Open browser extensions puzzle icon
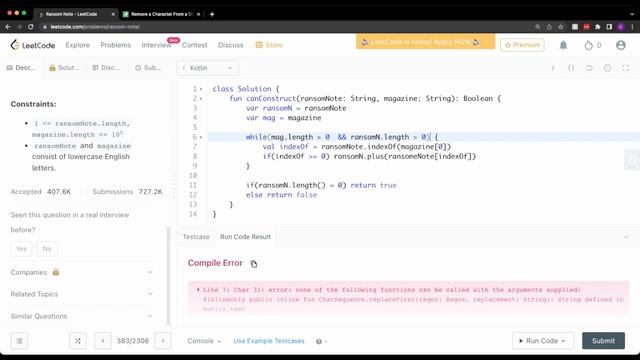 598,27
